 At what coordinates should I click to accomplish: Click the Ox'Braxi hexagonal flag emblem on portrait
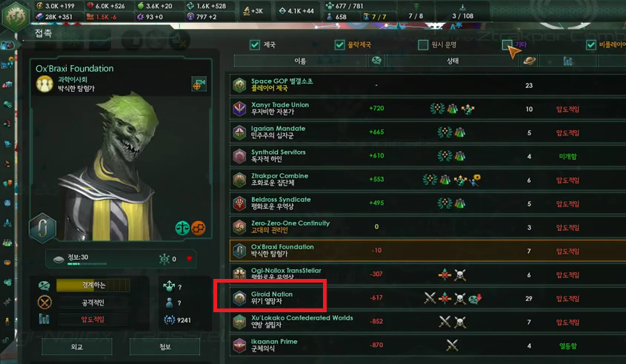coord(42,229)
